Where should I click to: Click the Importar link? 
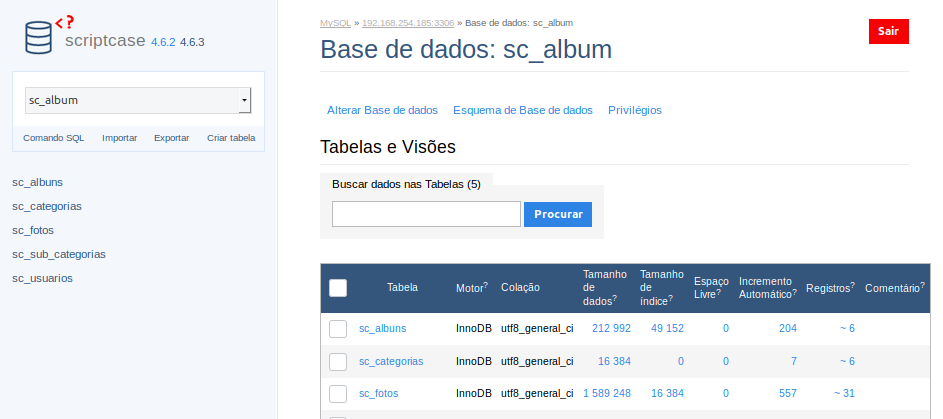[120, 138]
